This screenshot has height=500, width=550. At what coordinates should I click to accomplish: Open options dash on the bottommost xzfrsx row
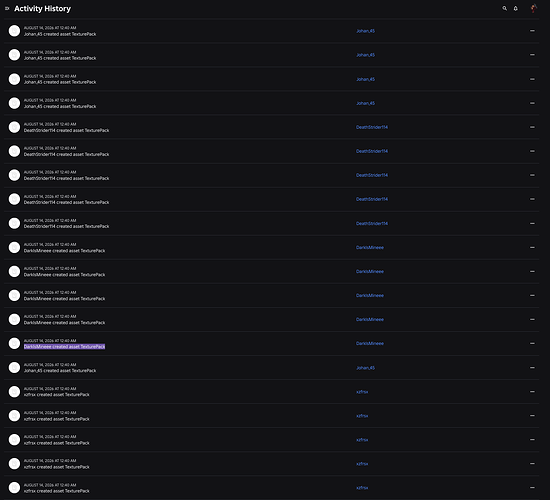(x=532, y=488)
